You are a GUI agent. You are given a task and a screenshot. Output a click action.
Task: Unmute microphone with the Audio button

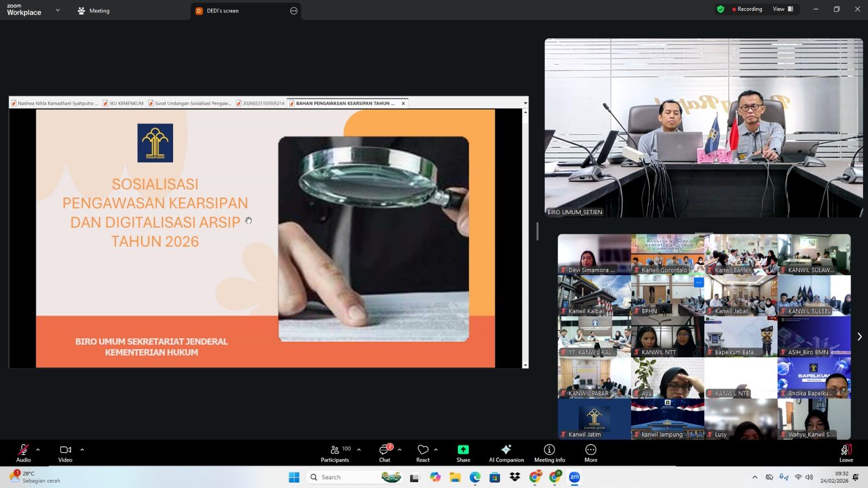(x=23, y=453)
